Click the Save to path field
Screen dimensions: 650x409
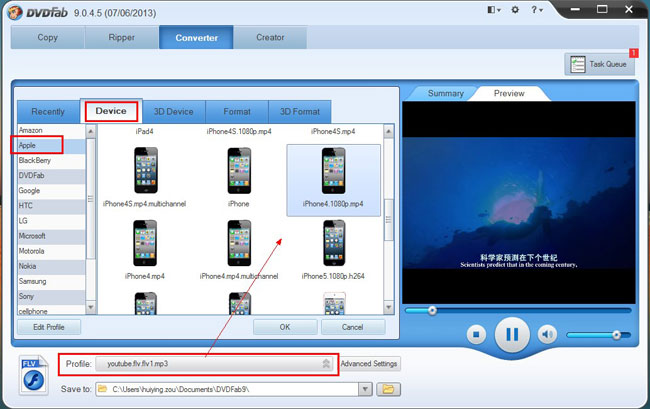click(x=227, y=389)
